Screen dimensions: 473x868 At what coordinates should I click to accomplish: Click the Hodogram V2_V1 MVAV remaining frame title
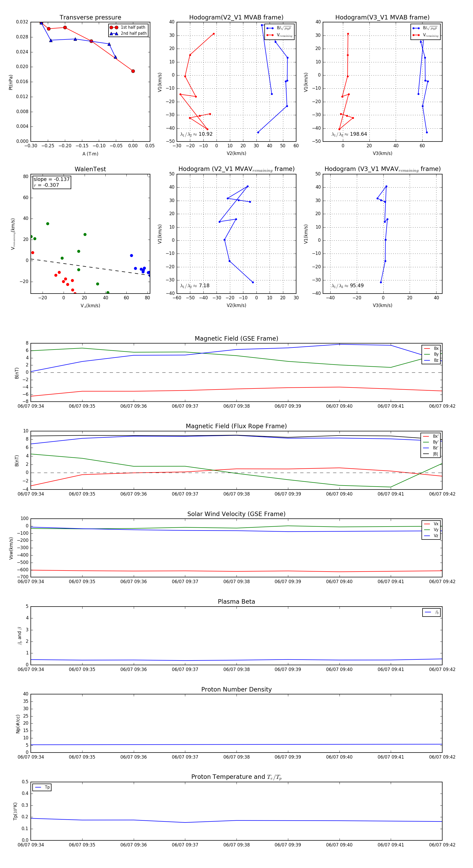coord(236,169)
